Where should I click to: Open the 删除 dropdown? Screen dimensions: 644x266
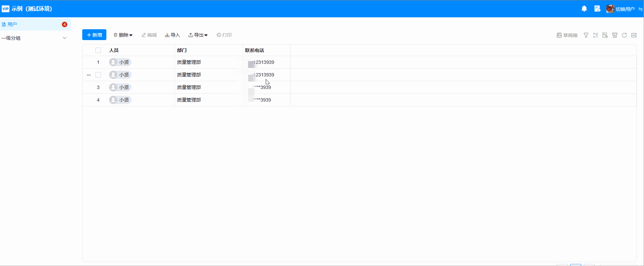pos(123,35)
